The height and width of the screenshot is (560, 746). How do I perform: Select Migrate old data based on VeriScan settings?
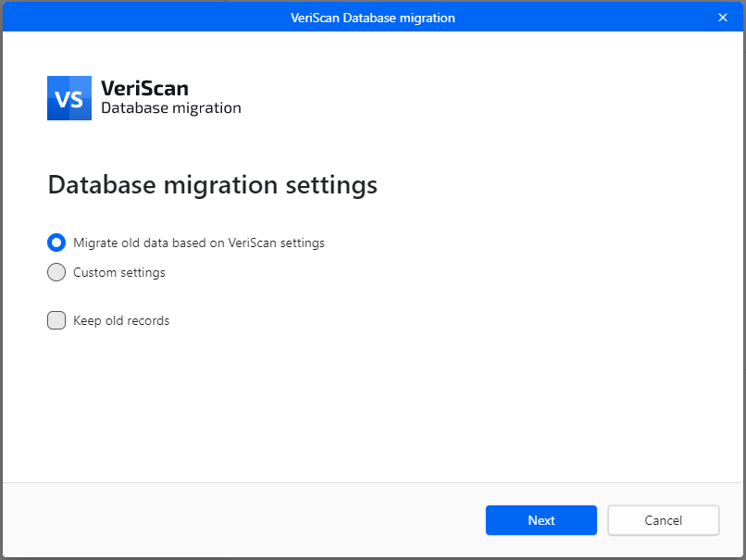click(56, 243)
